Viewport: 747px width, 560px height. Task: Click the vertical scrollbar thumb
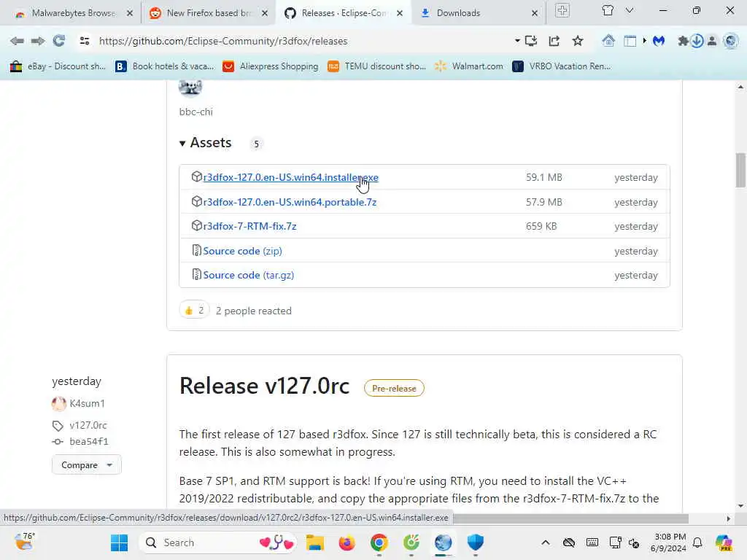[740, 170]
